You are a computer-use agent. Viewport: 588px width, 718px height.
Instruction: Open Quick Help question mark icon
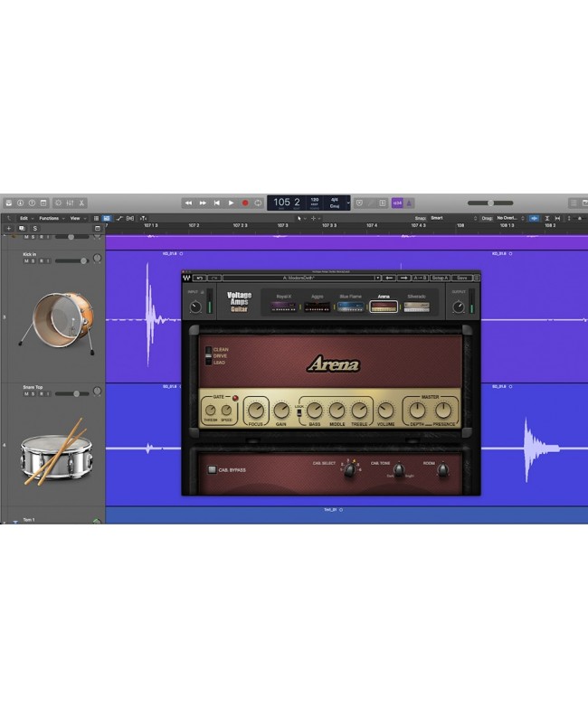pos(32,203)
